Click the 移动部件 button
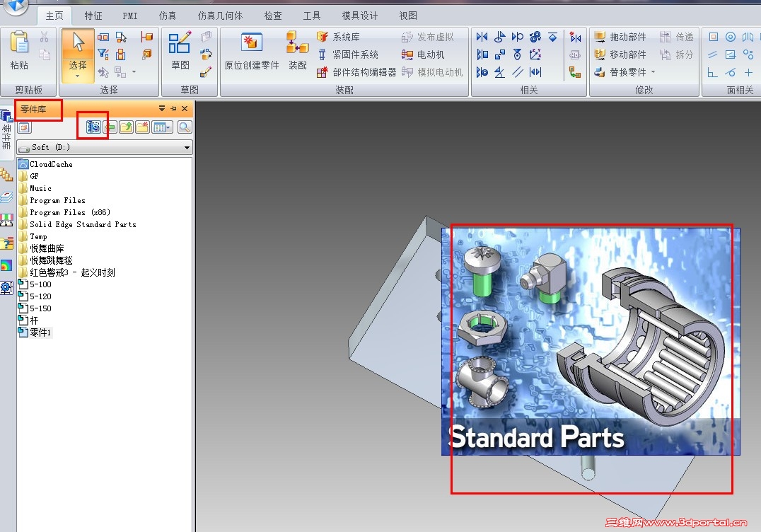Image resolution: width=761 pixels, height=532 pixels. tap(620, 54)
